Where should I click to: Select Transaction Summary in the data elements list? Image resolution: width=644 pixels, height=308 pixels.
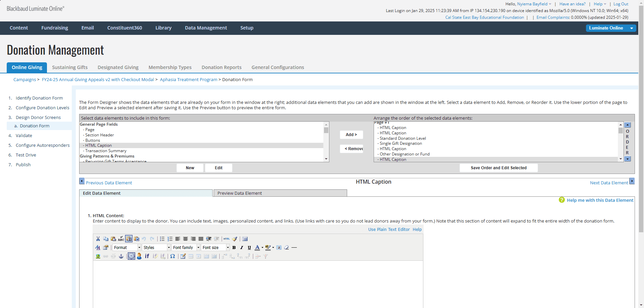[x=106, y=151]
